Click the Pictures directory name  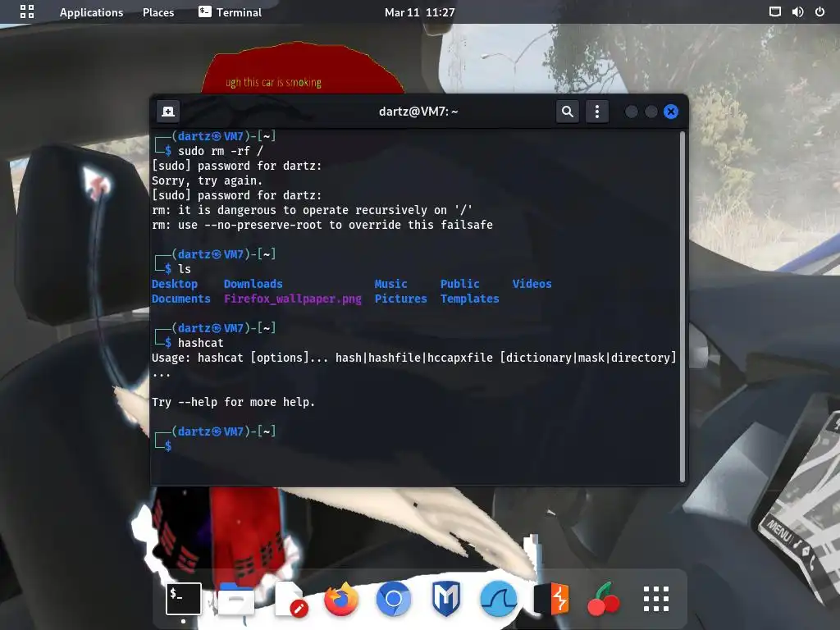click(400, 299)
